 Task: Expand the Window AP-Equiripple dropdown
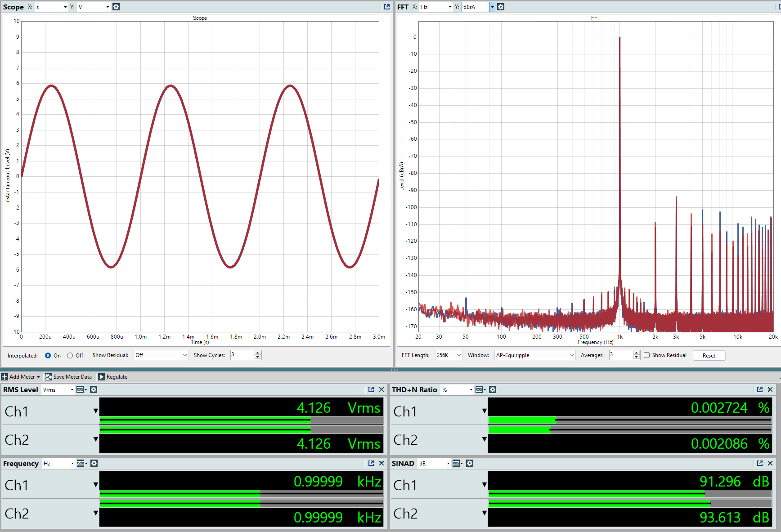534,355
